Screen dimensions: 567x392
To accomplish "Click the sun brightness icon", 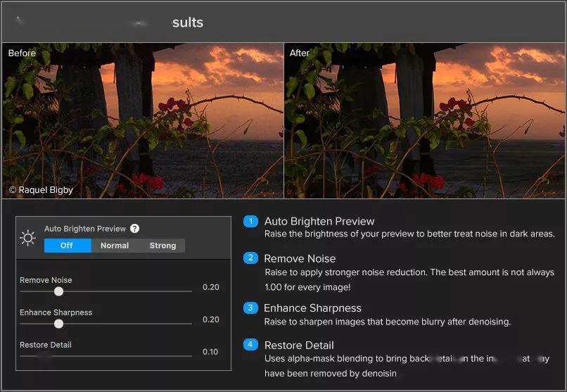I will (28, 238).
